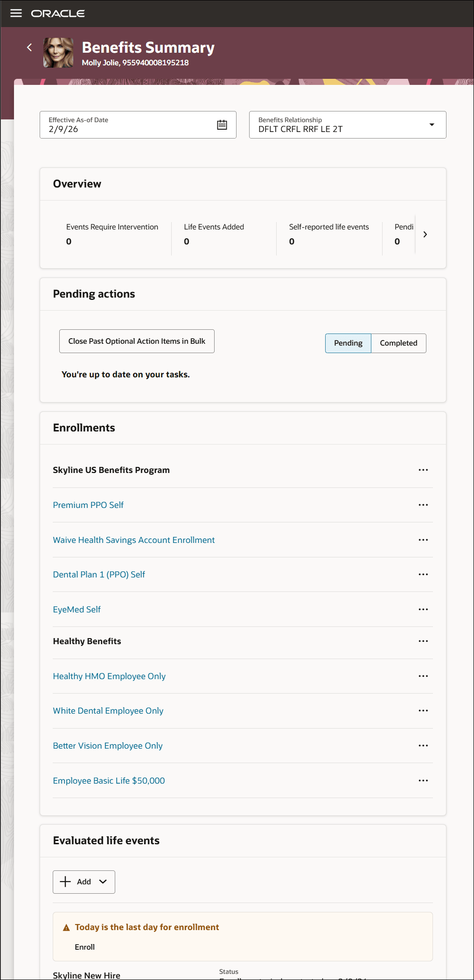Screen dimensions: 474x980
Task: Open actions menu for Premium PPO Self
Action: coord(423,505)
